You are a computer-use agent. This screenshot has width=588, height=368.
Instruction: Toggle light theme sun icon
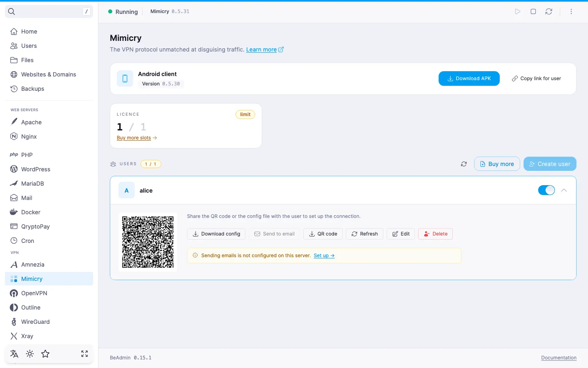[x=30, y=354]
